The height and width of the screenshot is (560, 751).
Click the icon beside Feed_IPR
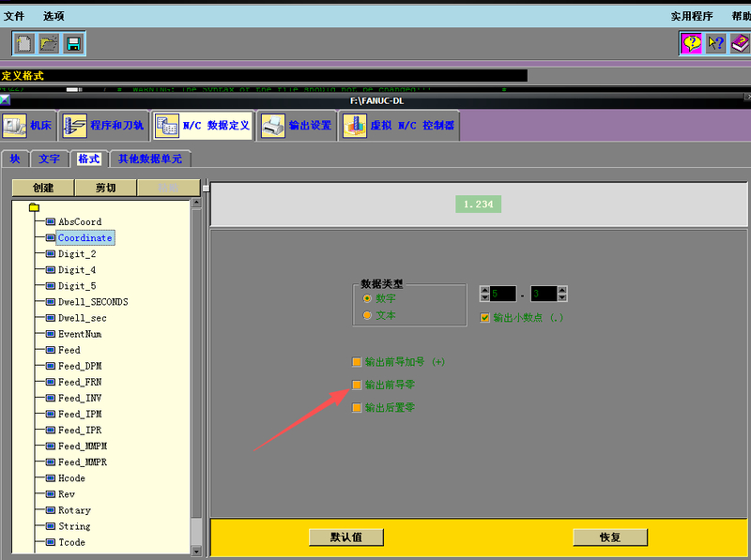pos(51,431)
